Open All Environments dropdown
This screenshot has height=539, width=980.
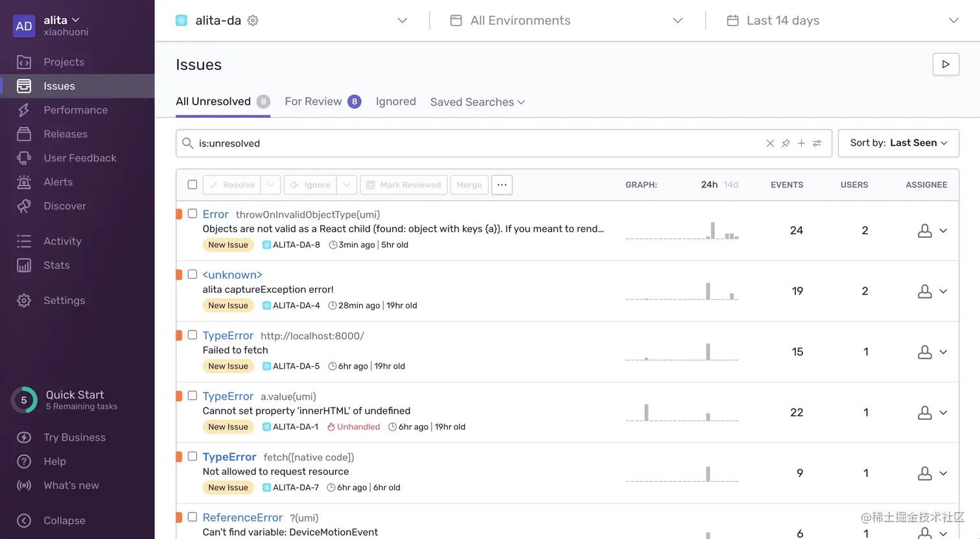tap(566, 21)
